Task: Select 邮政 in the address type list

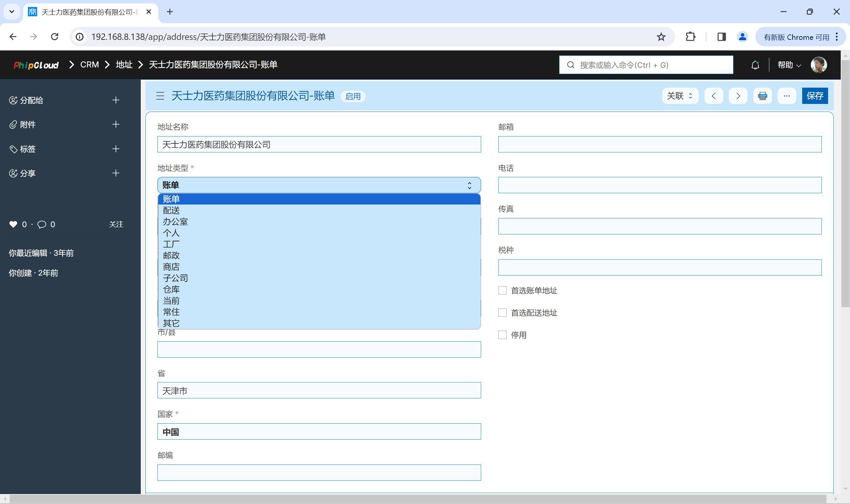Action: tap(319, 255)
